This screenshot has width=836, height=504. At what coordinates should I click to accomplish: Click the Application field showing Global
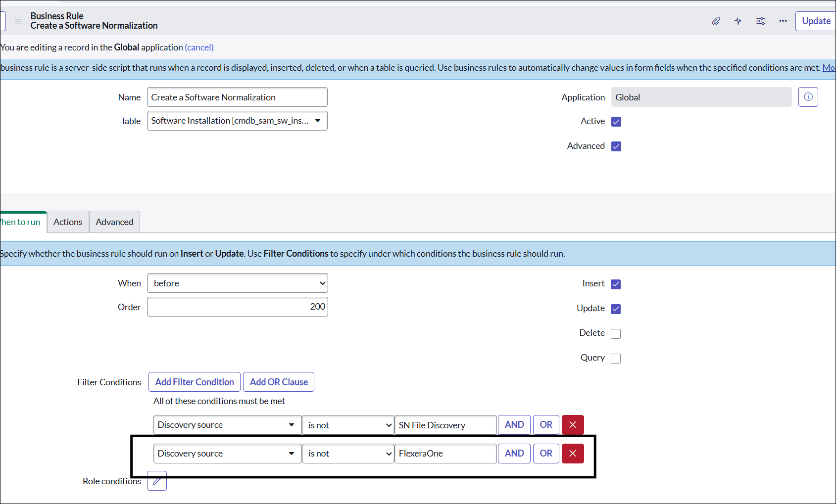pyautogui.click(x=701, y=97)
